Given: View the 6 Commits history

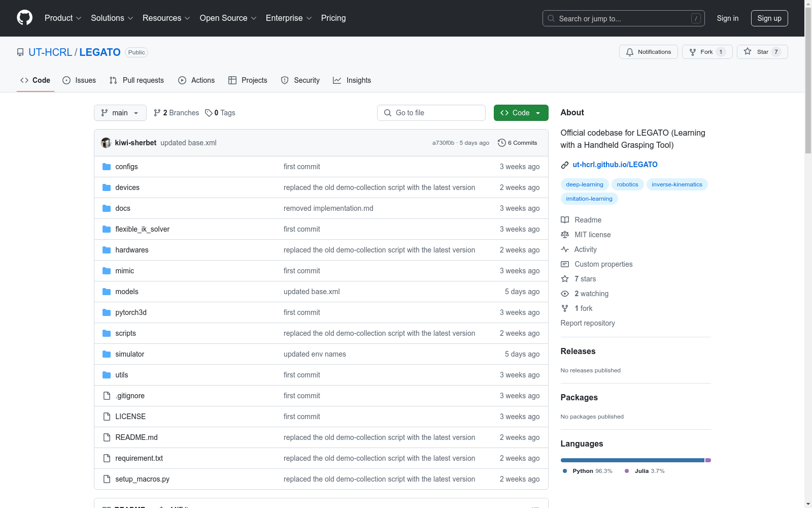Looking at the screenshot, I should pos(518,143).
